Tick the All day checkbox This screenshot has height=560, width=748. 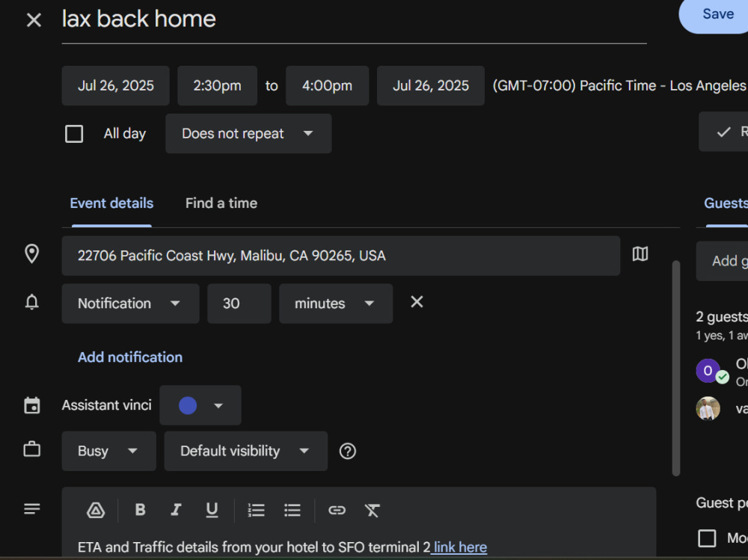[74, 134]
